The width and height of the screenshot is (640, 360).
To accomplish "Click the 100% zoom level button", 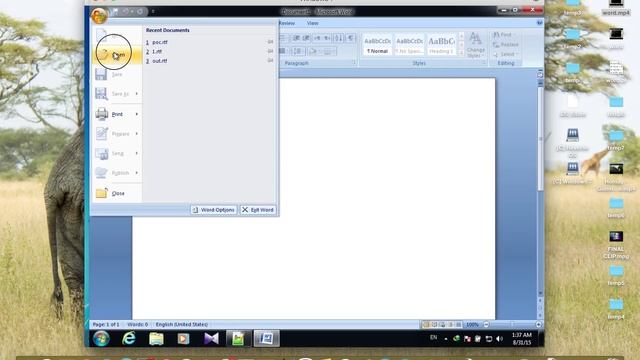I will click(x=472, y=324).
